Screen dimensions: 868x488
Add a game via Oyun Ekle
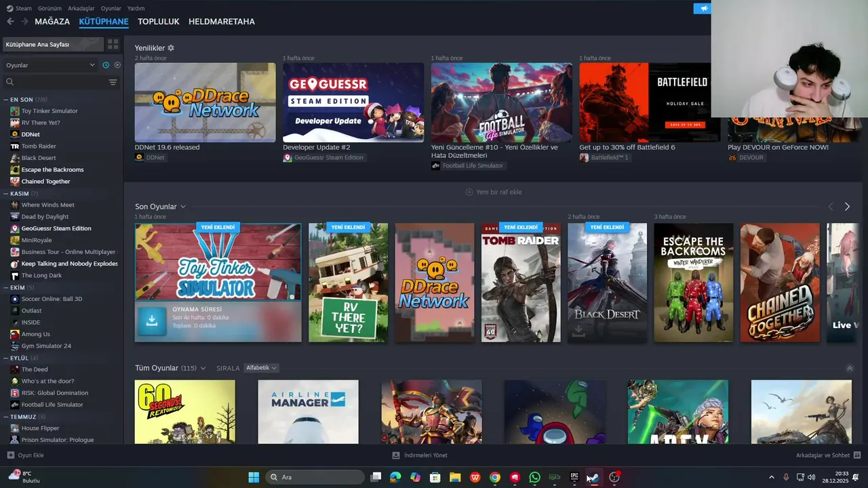click(25, 455)
